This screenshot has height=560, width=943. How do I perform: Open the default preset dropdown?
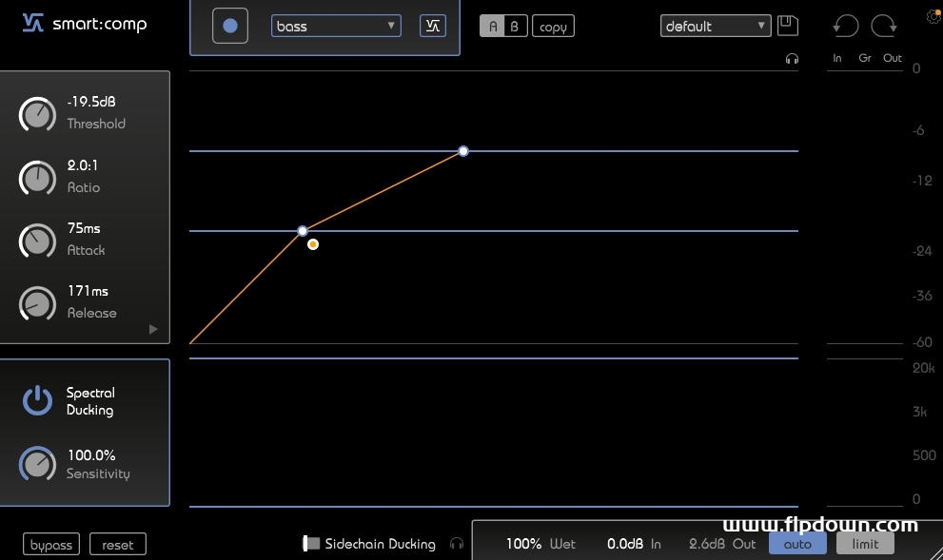pyautogui.click(x=715, y=27)
